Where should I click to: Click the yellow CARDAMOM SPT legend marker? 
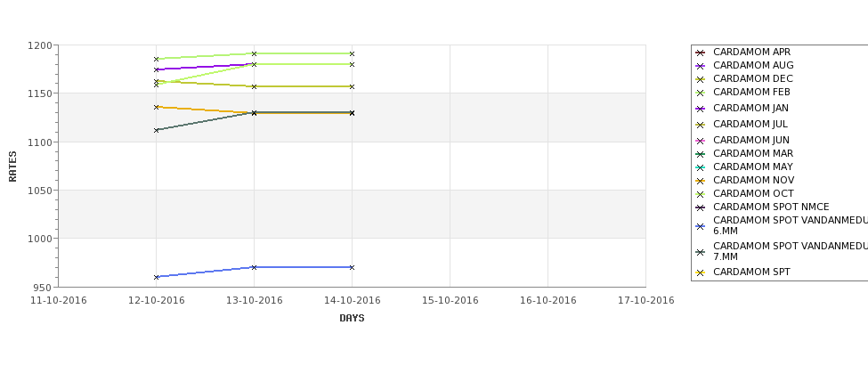click(x=701, y=273)
